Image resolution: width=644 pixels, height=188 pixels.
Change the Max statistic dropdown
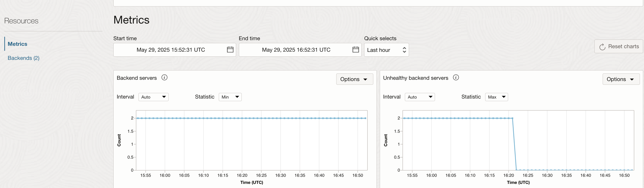[496, 97]
